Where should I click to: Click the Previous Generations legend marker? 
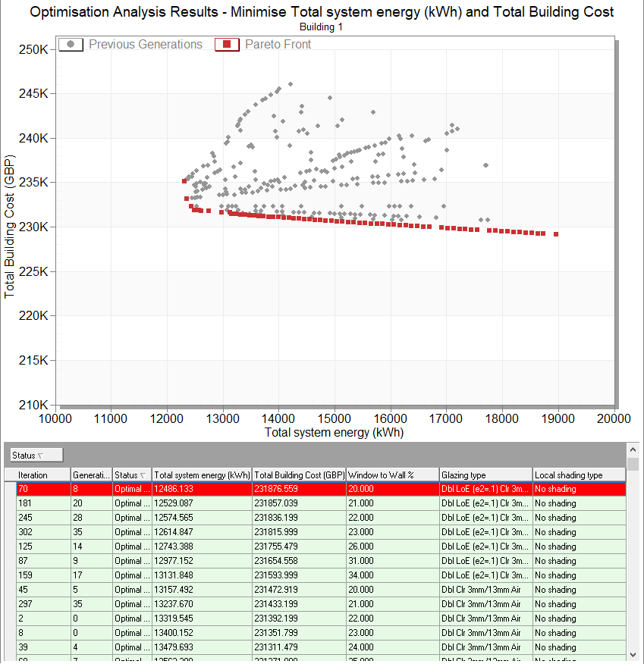(x=71, y=45)
